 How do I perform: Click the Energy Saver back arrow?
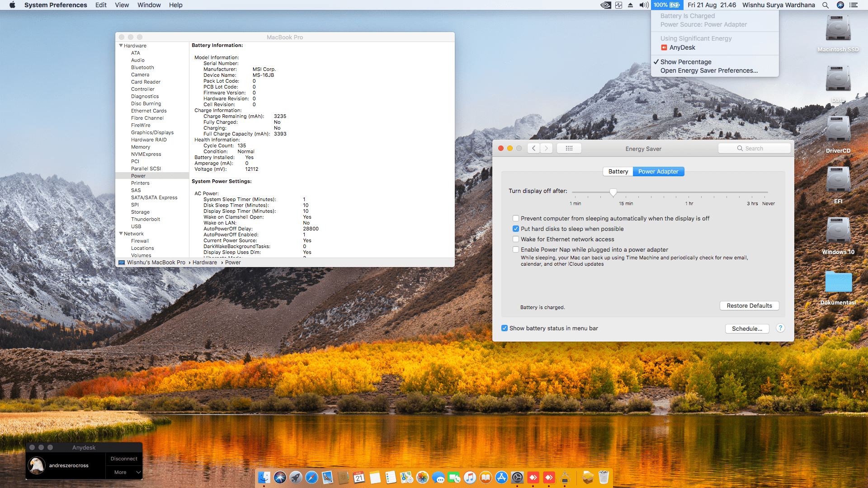534,148
